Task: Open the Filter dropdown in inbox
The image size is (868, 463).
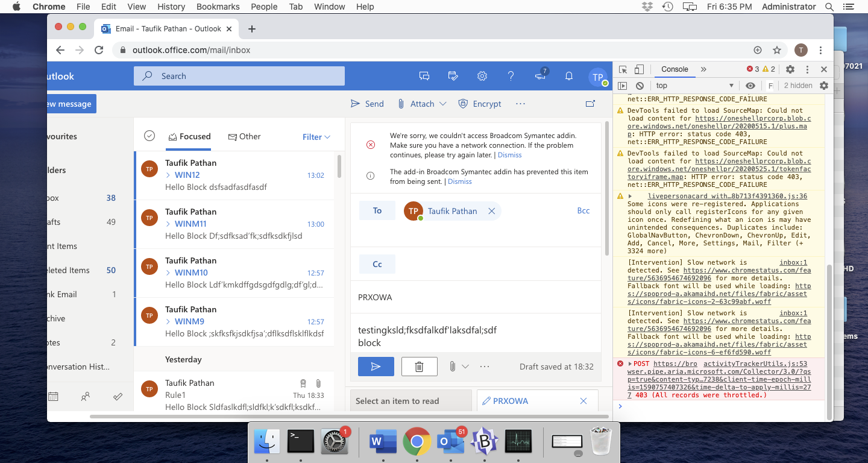Action: 316,137
